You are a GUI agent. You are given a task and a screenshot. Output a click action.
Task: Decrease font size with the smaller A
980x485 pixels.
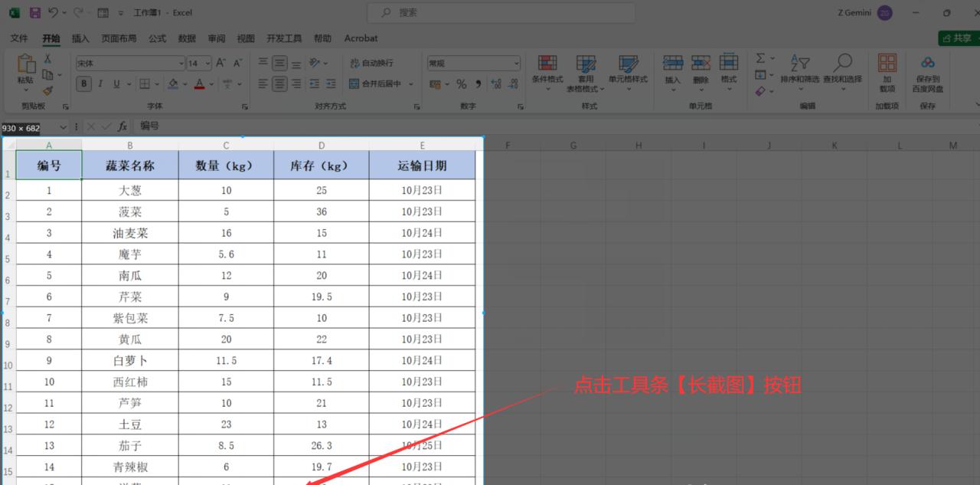tap(237, 63)
